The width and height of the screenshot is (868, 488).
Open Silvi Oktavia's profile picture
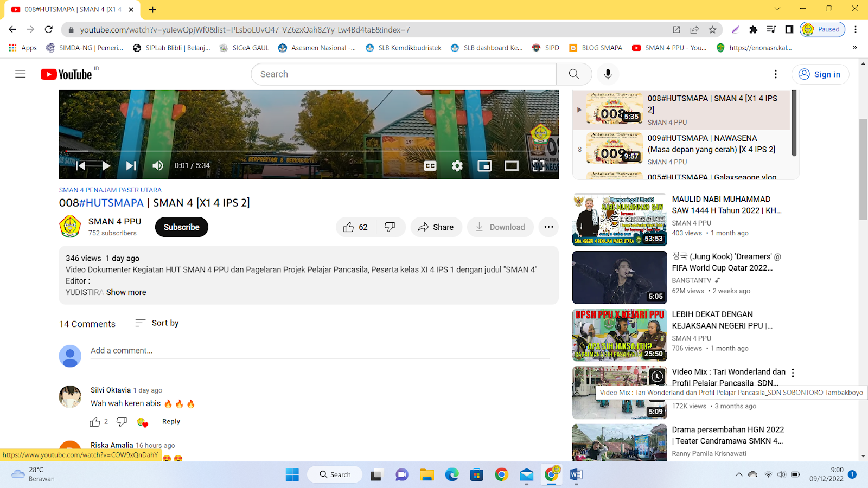click(x=70, y=396)
